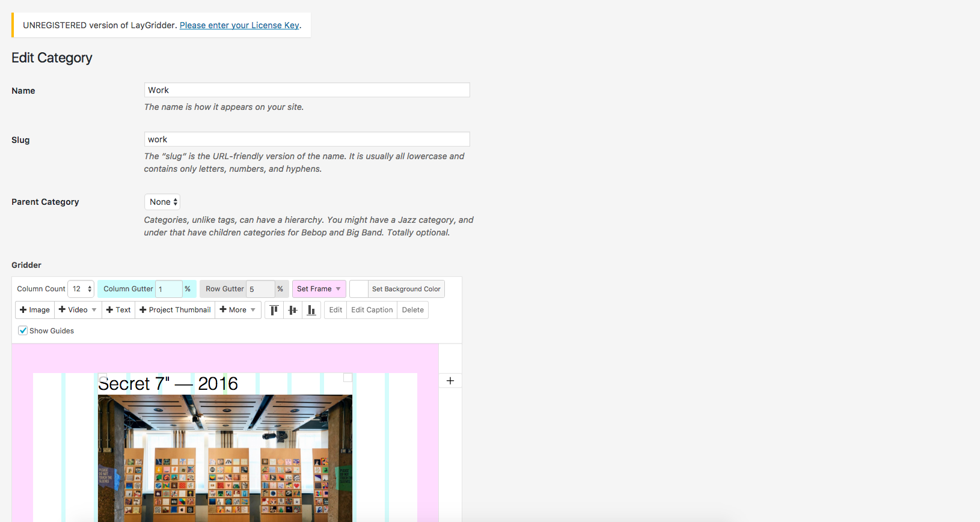Viewport: 980px width, 522px height.
Task: Open the Video dropdown menu
Action: pos(78,310)
